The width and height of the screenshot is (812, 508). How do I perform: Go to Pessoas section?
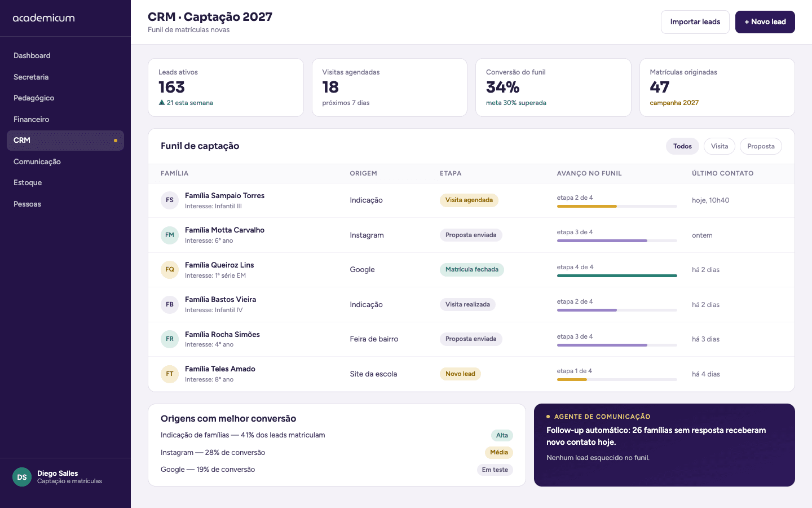65,204
